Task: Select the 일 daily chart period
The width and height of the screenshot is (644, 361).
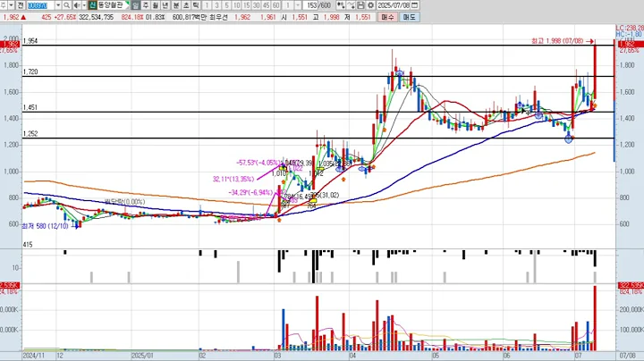Action: pyautogui.click(x=136, y=5)
